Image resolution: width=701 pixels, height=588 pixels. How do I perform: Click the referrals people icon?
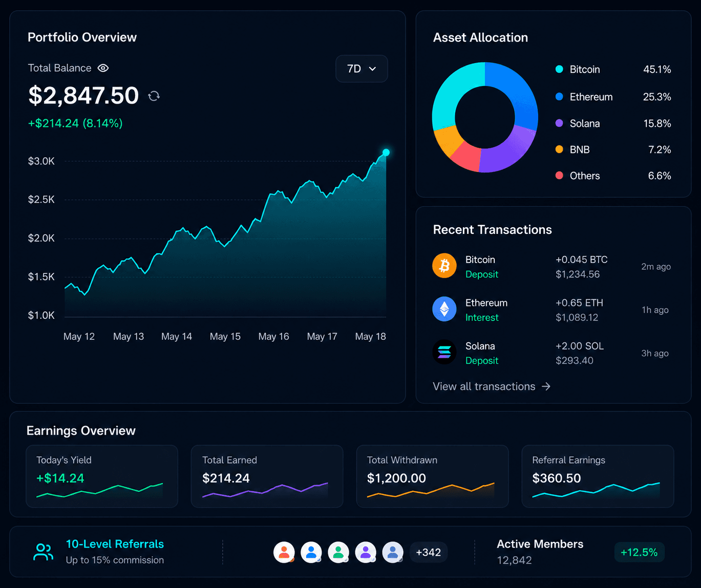tap(44, 552)
